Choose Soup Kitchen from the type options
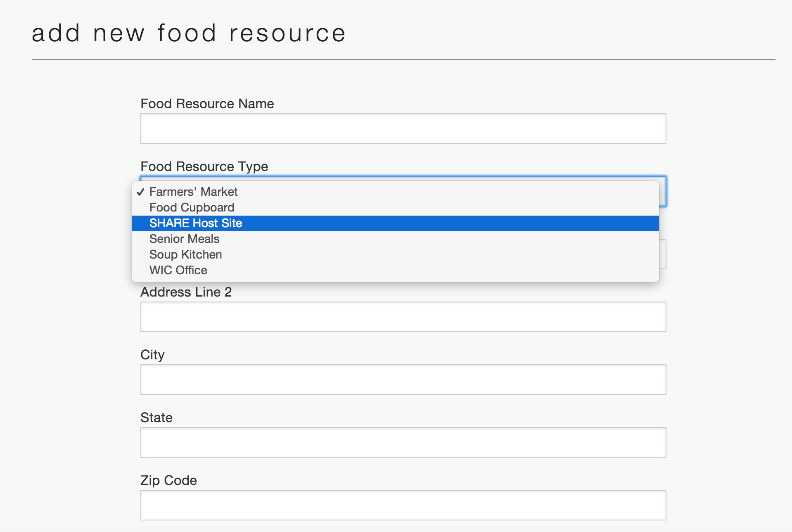This screenshot has width=792, height=532. 185,254
